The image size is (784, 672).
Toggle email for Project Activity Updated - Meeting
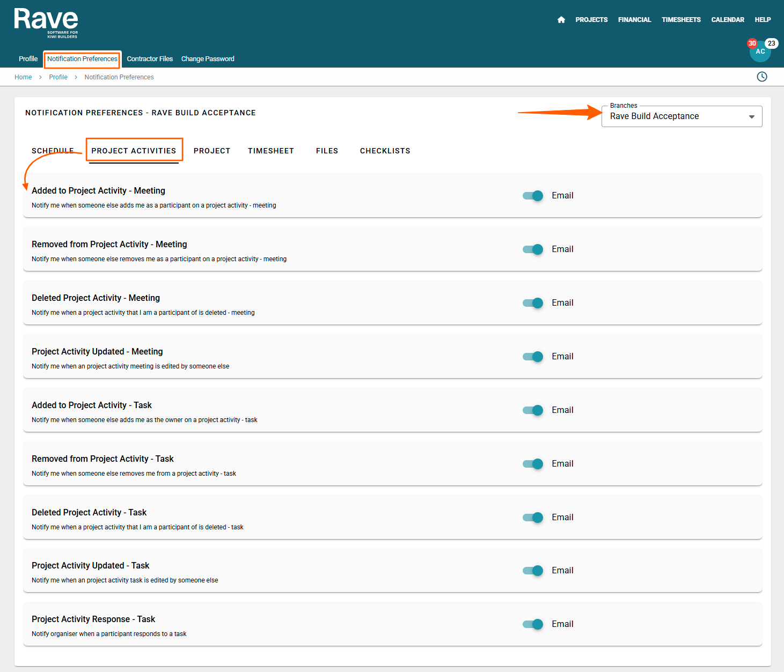[533, 357]
